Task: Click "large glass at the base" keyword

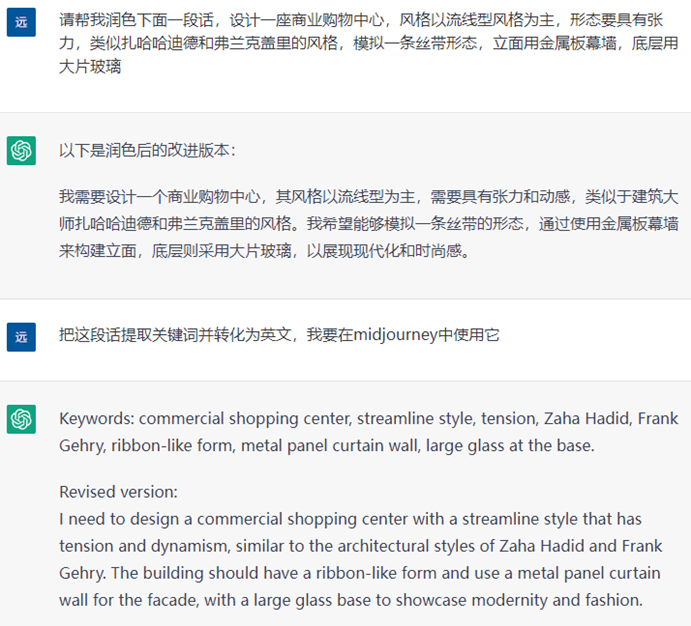Action: [x=508, y=445]
